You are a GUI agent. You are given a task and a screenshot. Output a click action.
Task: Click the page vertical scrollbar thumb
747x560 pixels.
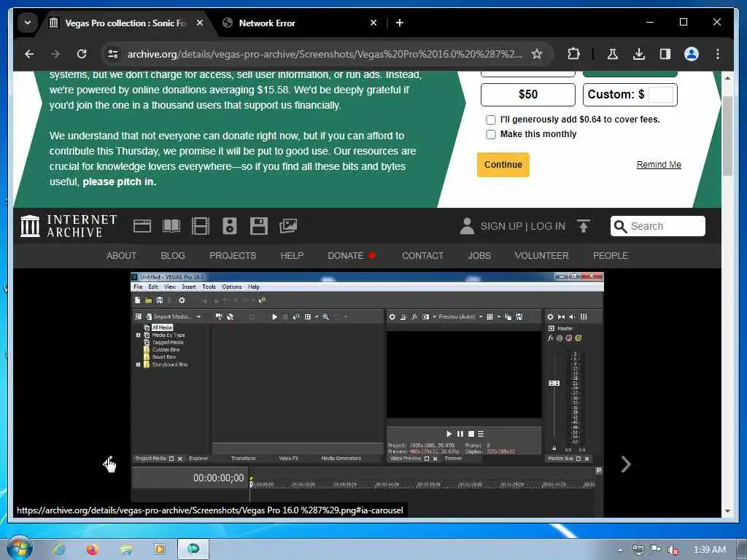tap(727, 136)
